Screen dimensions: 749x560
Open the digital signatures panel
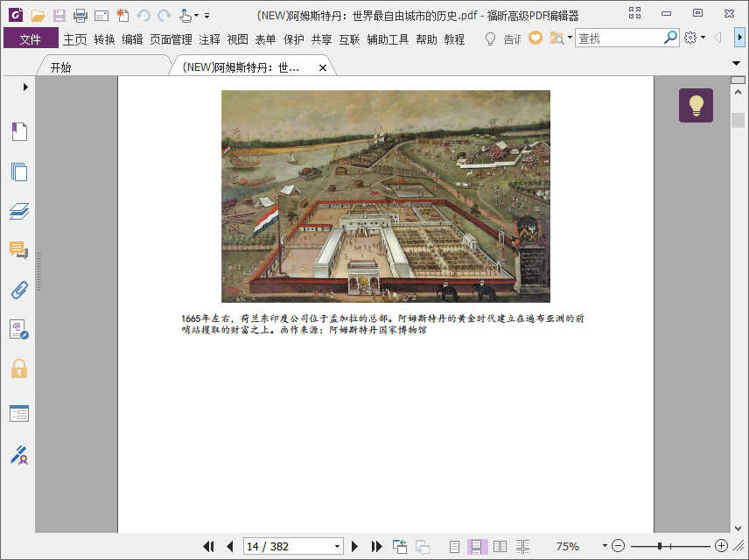(x=19, y=330)
